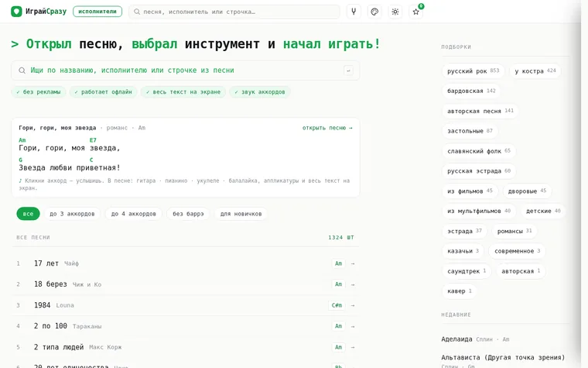
Task: Open recent song Альтависта (Другая точка зрения)
Action: point(503,357)
